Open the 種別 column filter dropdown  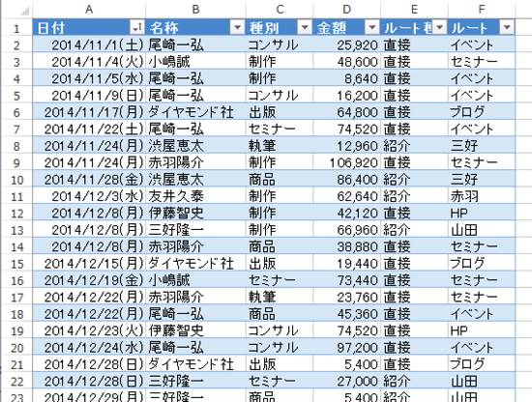click(x=305, y=27)
